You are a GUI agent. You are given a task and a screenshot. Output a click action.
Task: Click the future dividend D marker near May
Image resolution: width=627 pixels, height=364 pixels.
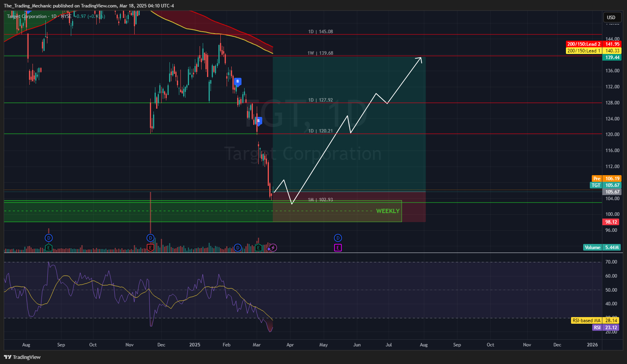click(338, 238)
